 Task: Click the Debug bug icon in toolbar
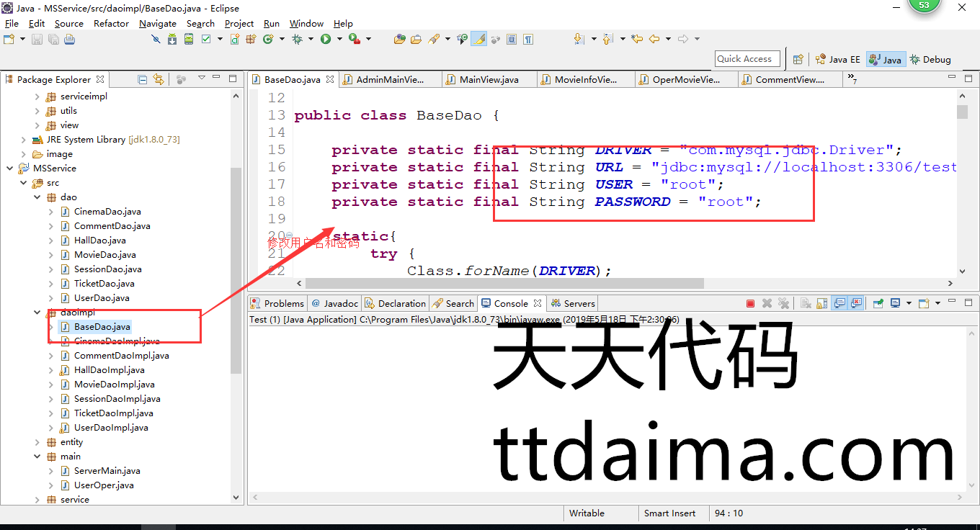coord(297,39)
